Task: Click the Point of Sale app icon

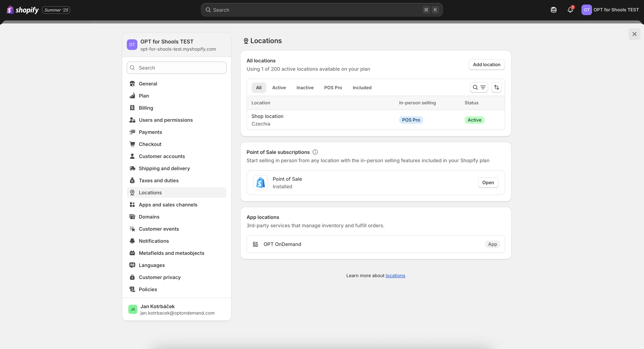Action: [x=261, y=183]
